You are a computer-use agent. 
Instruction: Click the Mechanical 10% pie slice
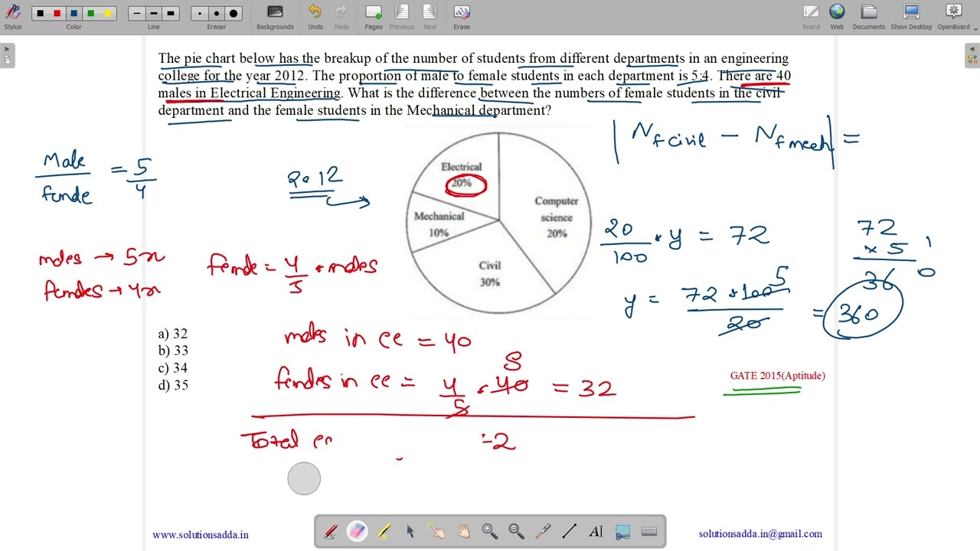[x=439, y=224]
